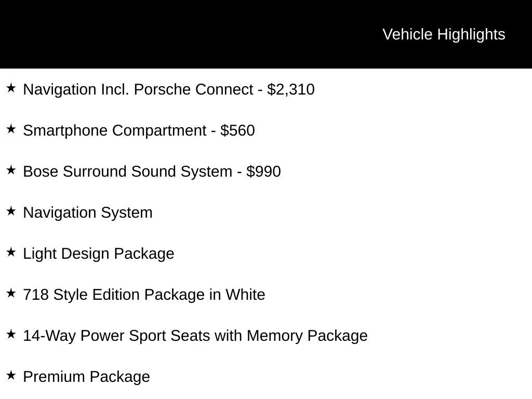Click the $990 price text
Viewport: 532px width, 399px height.
point(263,171)
